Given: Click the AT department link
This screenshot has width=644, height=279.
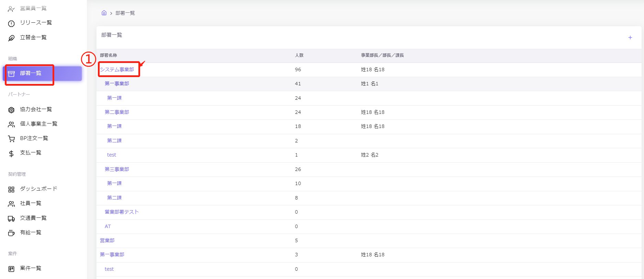Looking at the screenshot, I should pos(108,226).
